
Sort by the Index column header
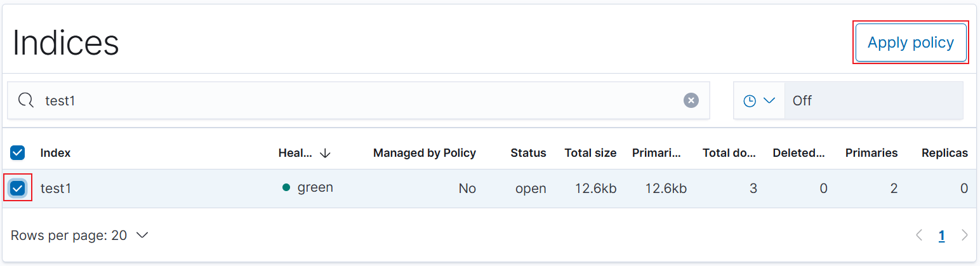pos(56,153)
